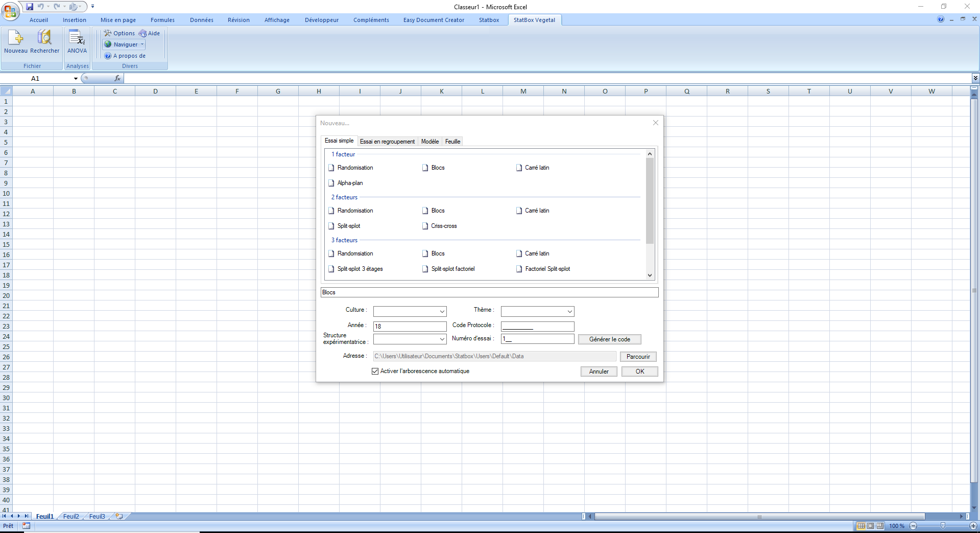
Task: Click the Annuler button
Action: point(599,372)
